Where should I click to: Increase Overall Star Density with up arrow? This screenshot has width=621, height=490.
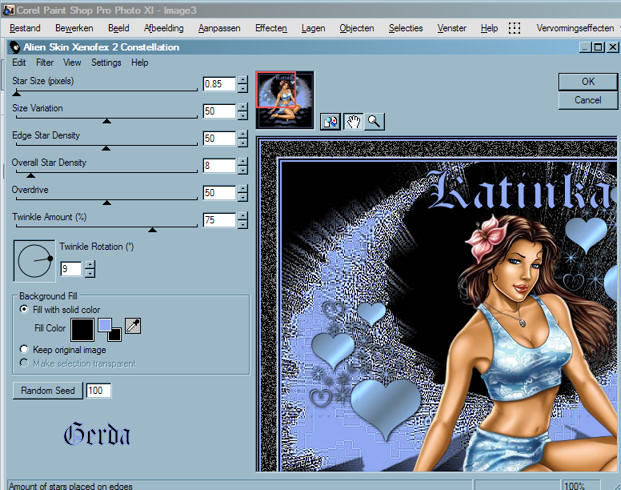point(242,161)
